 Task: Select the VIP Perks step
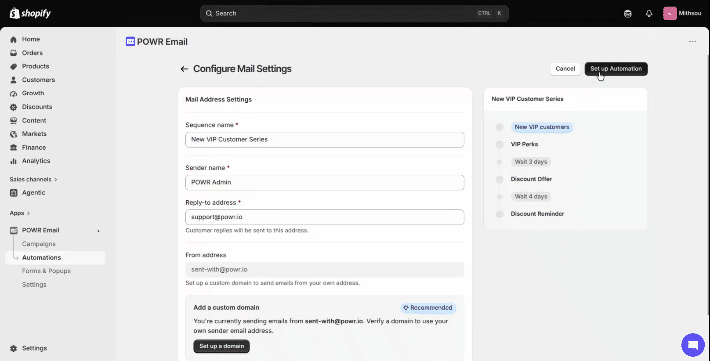[524, 144]
